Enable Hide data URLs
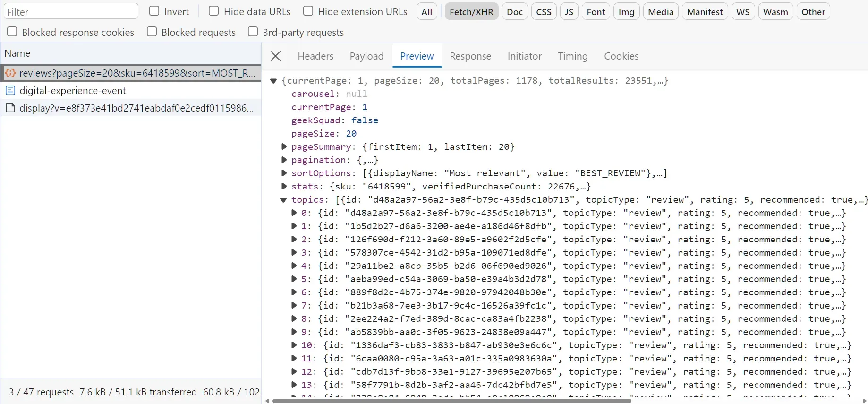Viewport: 868px width, 404px height. tap(213, 11)
